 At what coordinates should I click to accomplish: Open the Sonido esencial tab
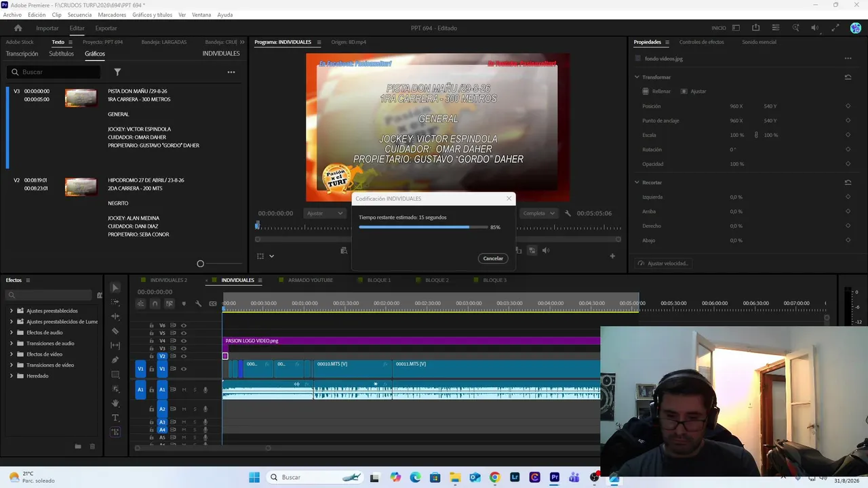759,42
